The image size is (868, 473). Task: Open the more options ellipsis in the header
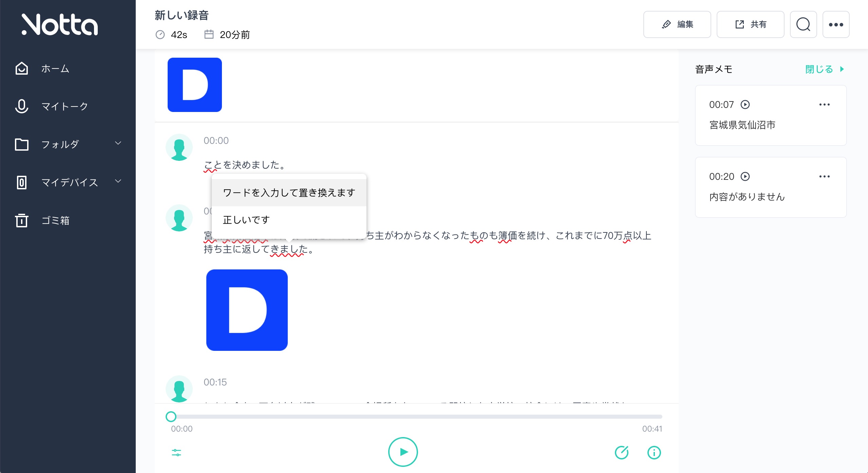[836, 24]
